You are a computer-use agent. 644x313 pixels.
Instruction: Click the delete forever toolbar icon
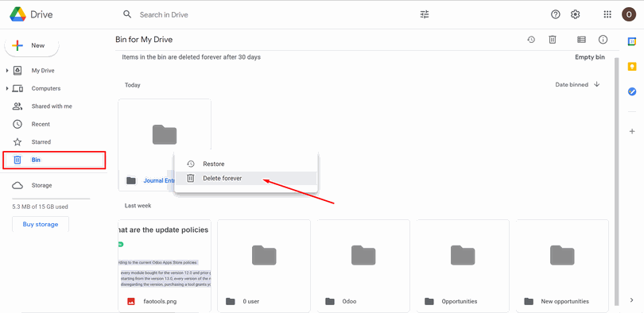point(553,40)
